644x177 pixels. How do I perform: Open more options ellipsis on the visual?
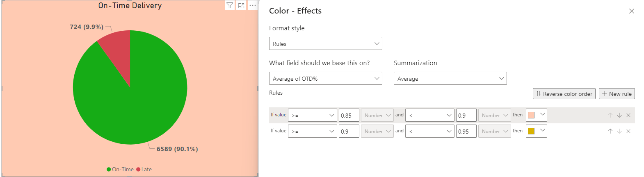coord(253,5)
